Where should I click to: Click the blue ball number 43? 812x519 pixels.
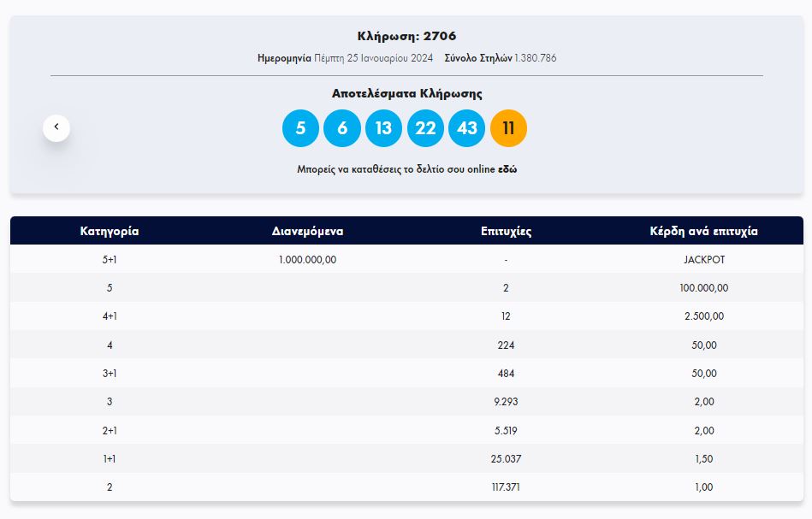[x=467, y=128]
